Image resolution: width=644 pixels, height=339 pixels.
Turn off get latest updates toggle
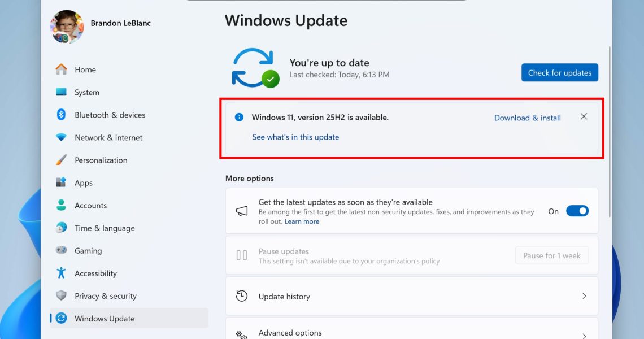point(577,211)
